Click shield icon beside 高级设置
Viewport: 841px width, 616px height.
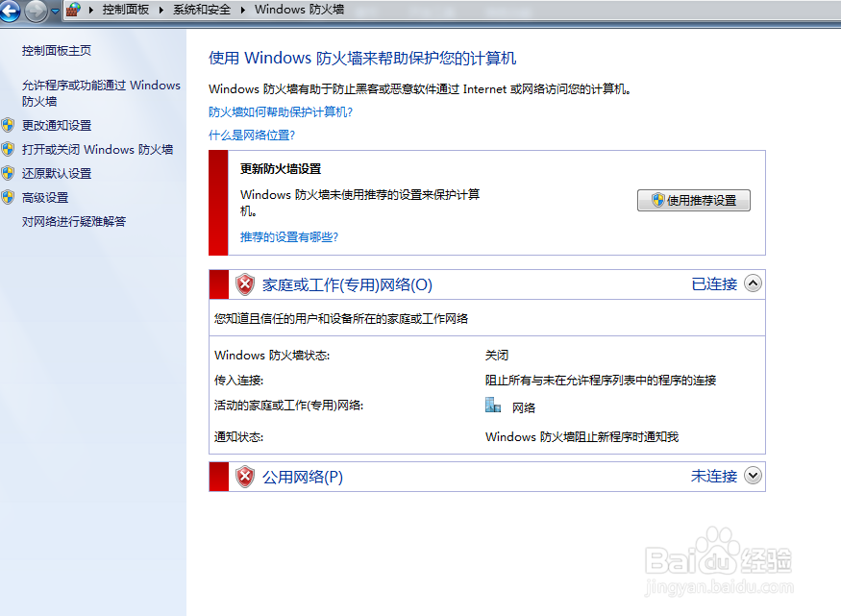tap(8, 197)
